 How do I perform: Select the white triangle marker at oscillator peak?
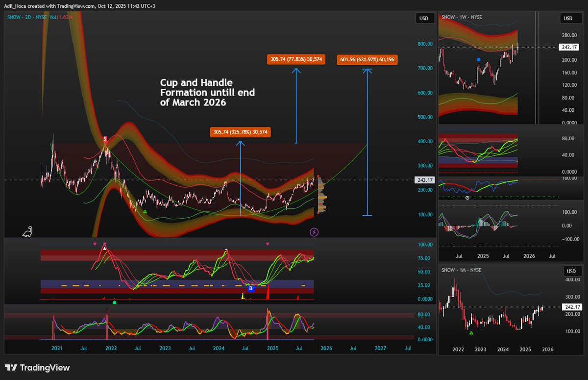[x=104, y=249]
